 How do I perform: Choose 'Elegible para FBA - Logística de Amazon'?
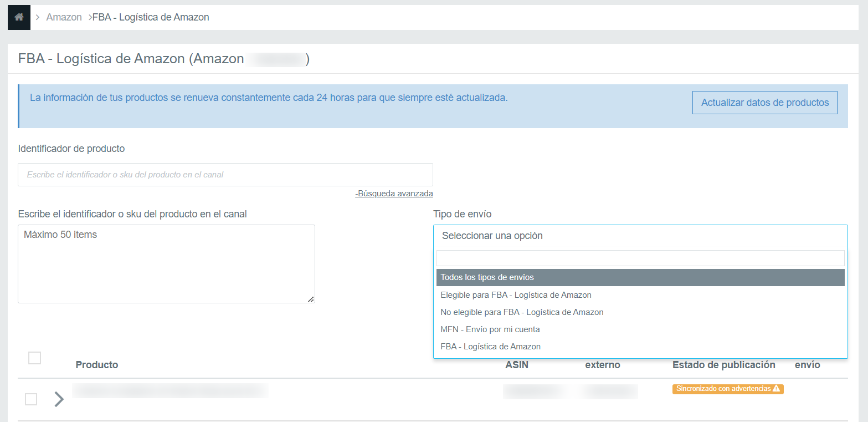640,295
